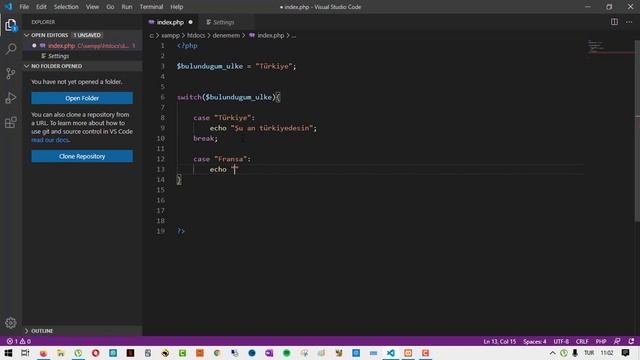This screenshot has height=360, width=640.
Task: Click the unsaved dot on index.php tab
Action: [191, 22]
